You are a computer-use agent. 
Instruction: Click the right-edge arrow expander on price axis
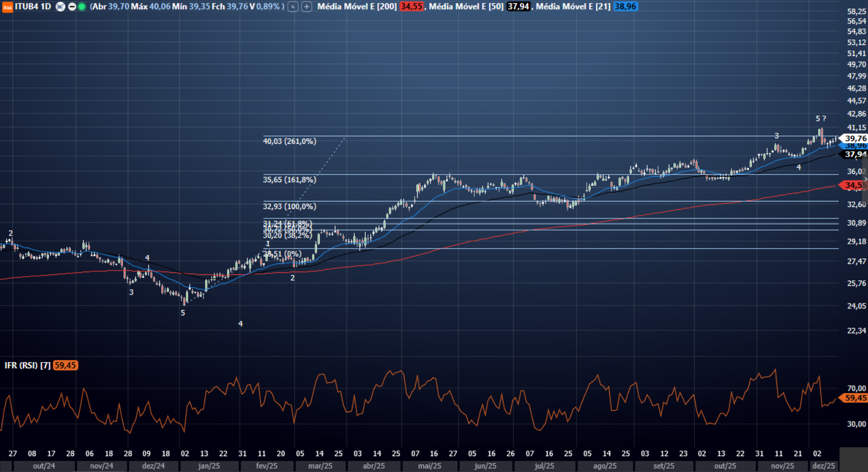tap(865, 179)
